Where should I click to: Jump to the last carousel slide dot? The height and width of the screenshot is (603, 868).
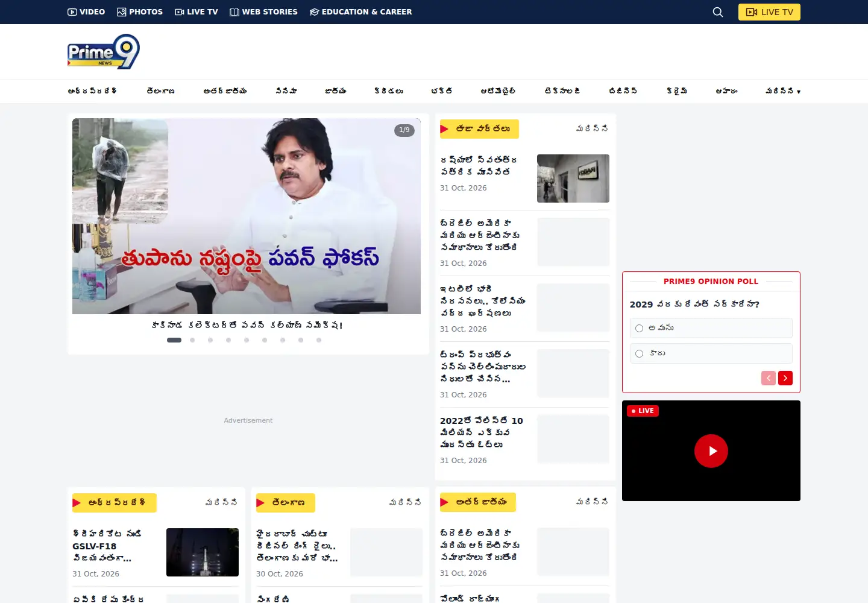319,340
